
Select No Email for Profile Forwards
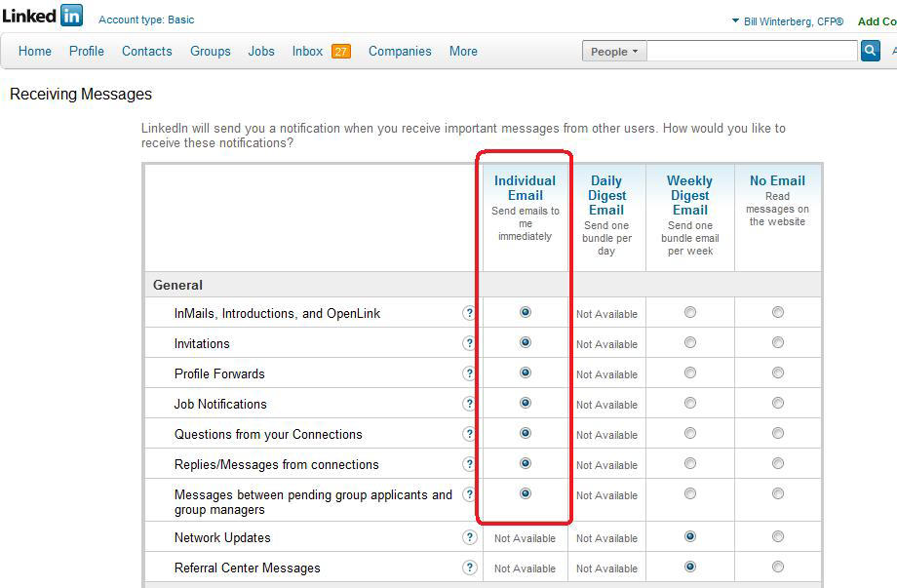click(777, 372)
